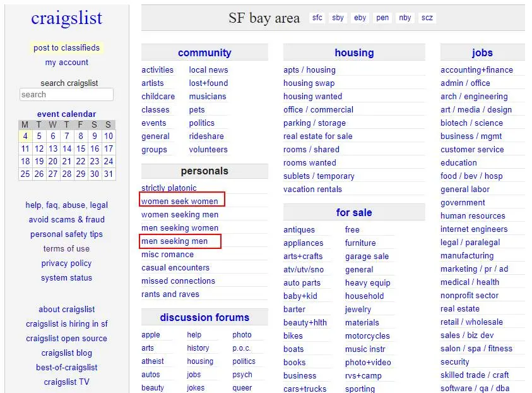The image size is (532, 393).
Task: Browse software / qa / dba jobs
Action: (475, 388)
